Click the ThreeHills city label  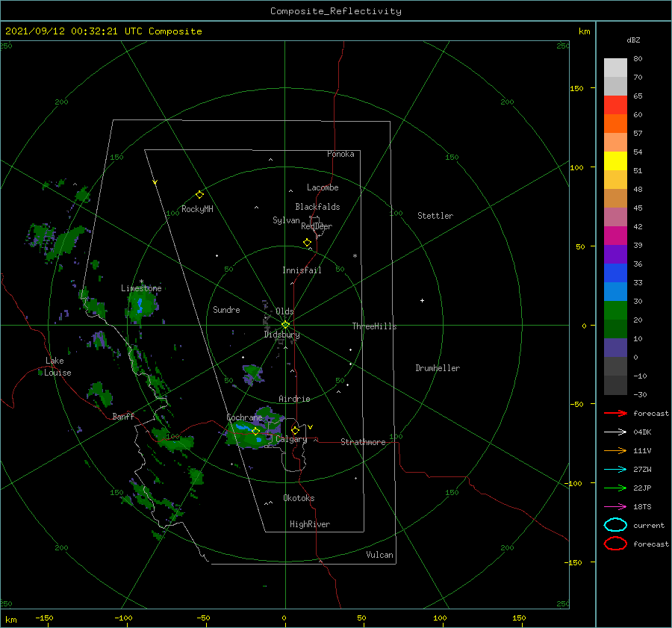[x=374, y=326]
